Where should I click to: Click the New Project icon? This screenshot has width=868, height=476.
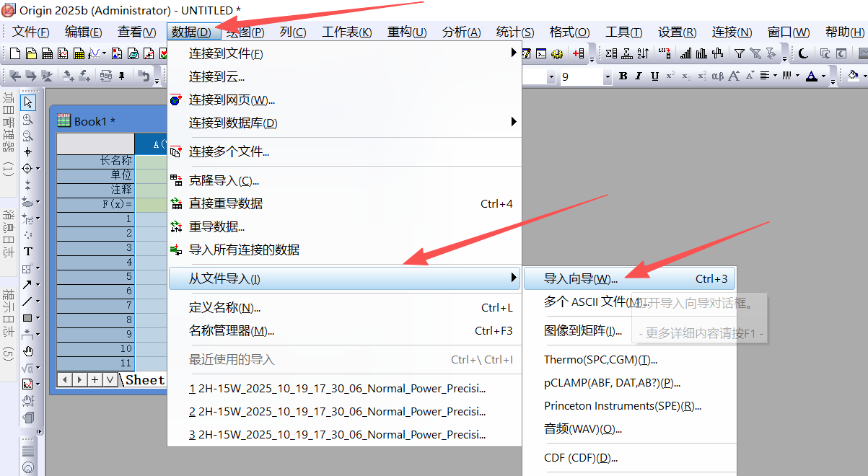(x=17, y=53)
